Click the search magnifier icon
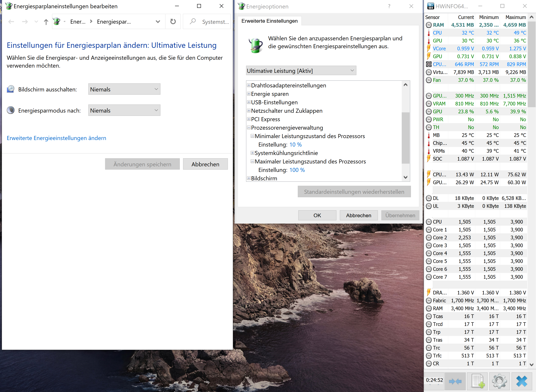The height and width of the screenshot is (392, 536). (193, 22)
